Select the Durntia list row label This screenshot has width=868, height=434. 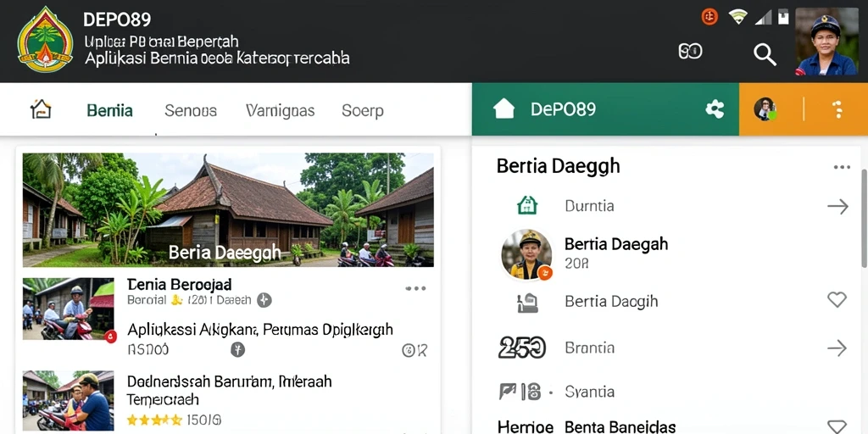pos(589,206)
